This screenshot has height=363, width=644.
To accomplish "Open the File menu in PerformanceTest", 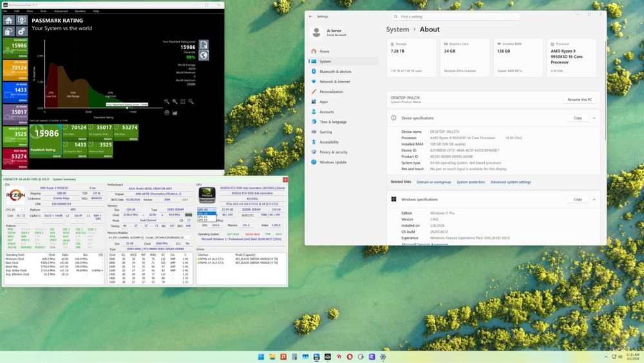I will click(x=5, y=11).
